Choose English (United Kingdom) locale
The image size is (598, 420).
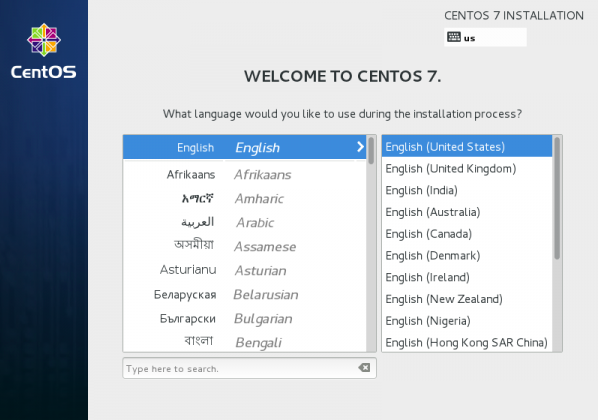(x=467, y=168)
